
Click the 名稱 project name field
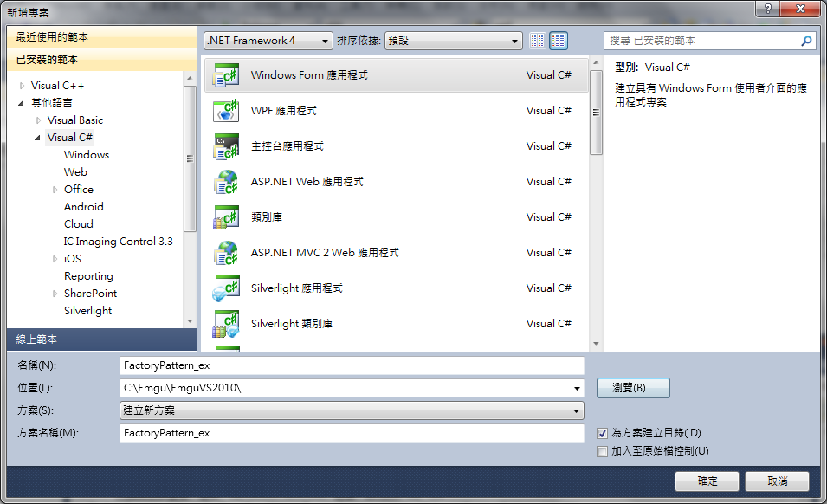[352, 365]
